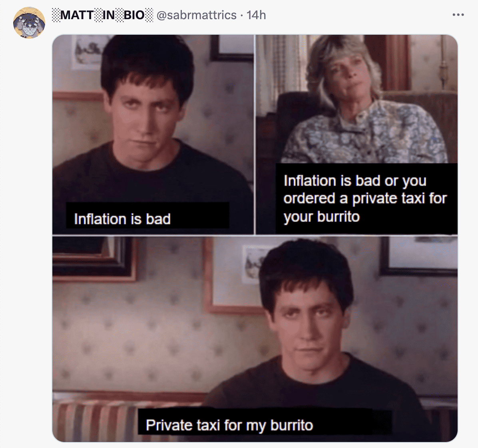Open the top-right meme panel with woman

click(357, 134)
